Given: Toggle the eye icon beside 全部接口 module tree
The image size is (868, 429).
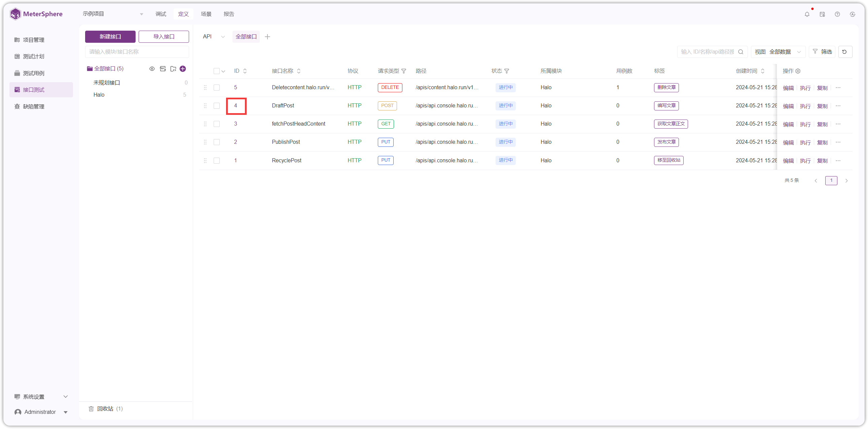Looking at the screenshot, I should click(152, 69).
